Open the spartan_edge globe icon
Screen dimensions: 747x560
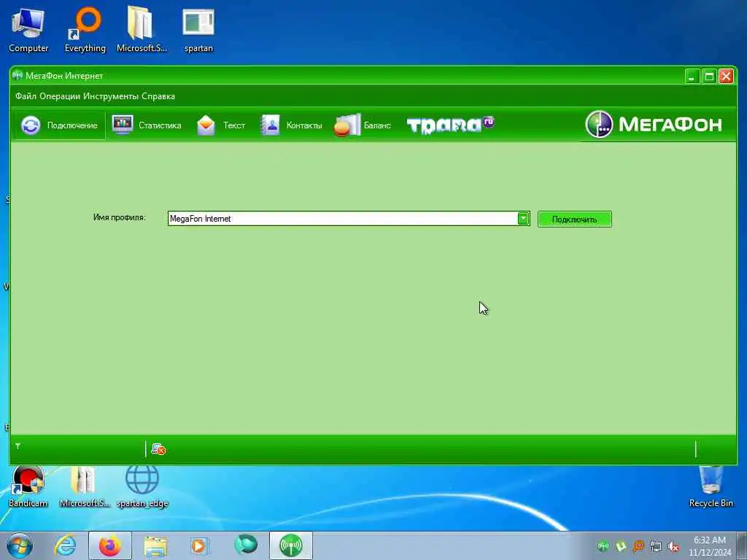tap(142, 486)
